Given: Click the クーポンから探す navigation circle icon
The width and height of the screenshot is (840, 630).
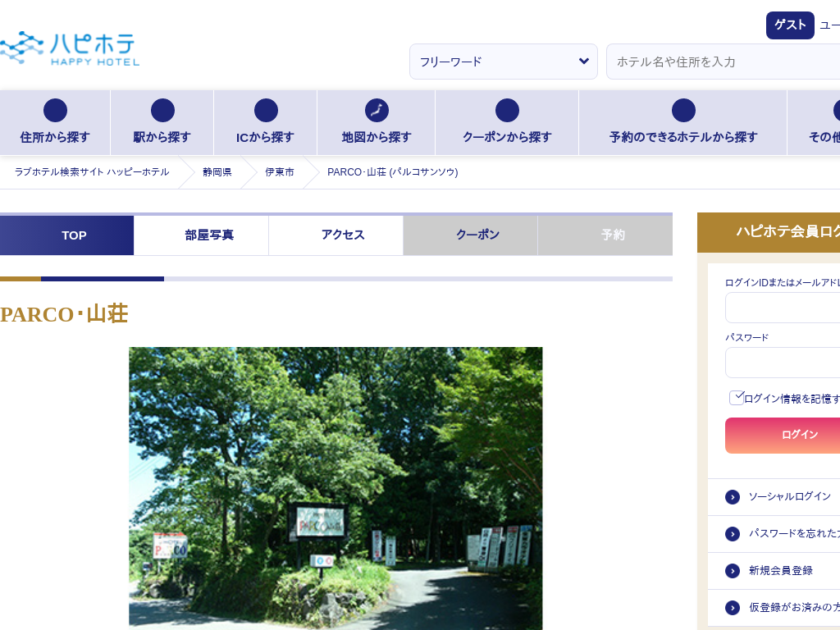Looking at the screenshot, I should point(507,111).
